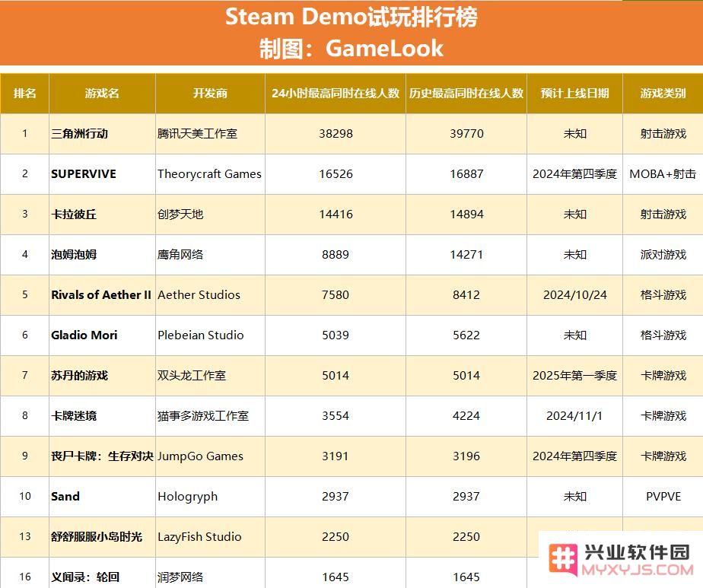Select the developer 润梦网络
The width and height of the screenshot is (703, 588).
[x=180, y=577]
